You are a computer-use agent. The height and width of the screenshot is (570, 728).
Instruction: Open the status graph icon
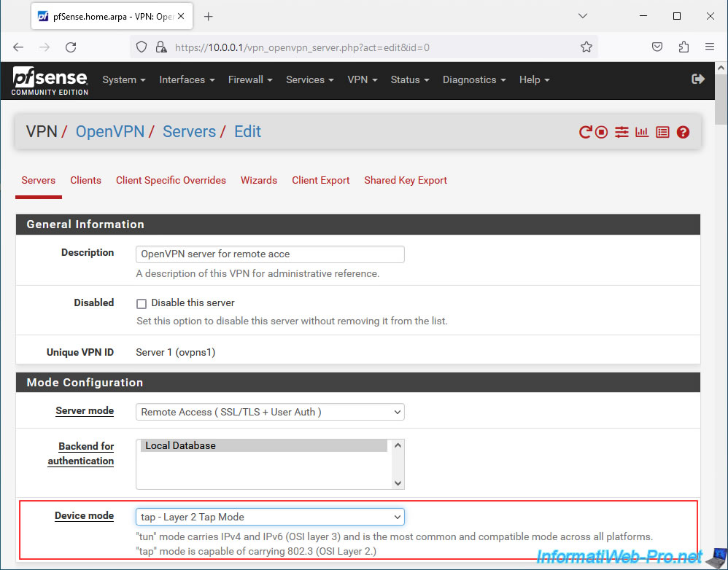pos(642,132)
